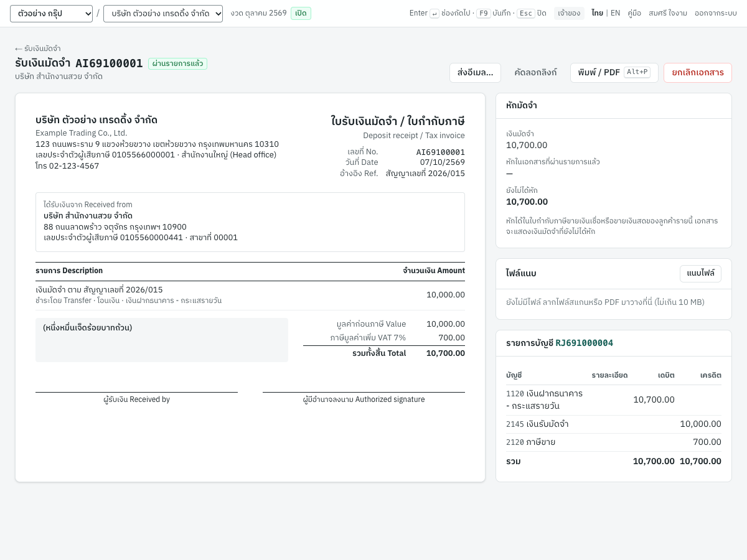The image size is (747, 560).
Task: Go back to รับเงินมัดจำ list
Action: (x=38, y=49)
